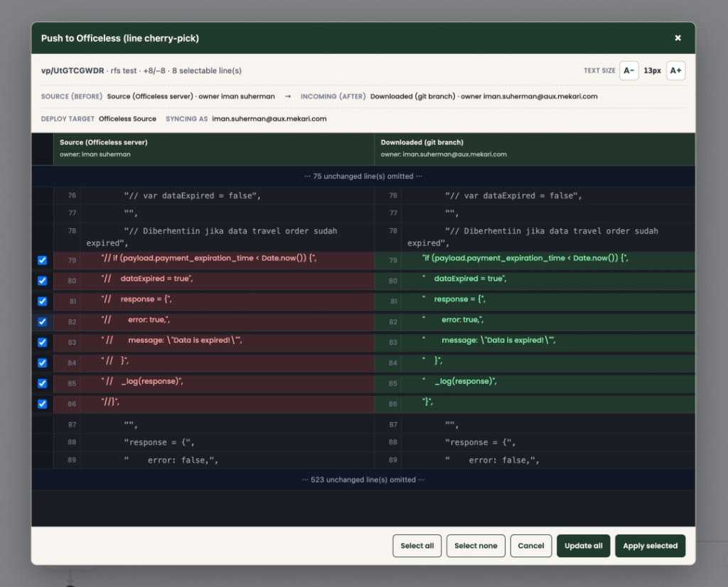Close the Push to Officeless dialog

pos(678,38)
